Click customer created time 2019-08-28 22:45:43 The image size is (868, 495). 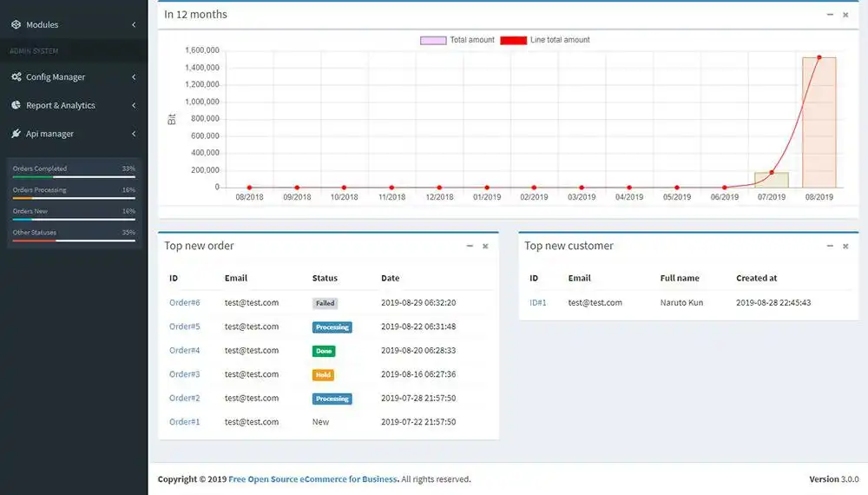773,303
